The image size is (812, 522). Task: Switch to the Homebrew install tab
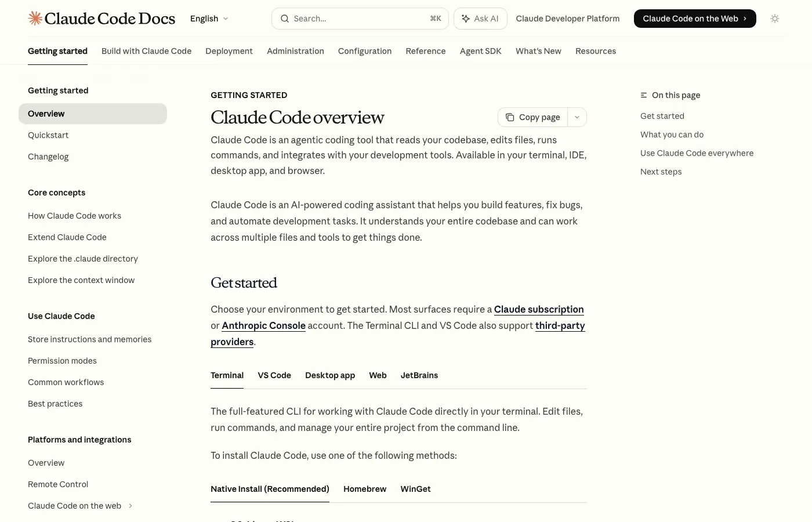point(365,489)
